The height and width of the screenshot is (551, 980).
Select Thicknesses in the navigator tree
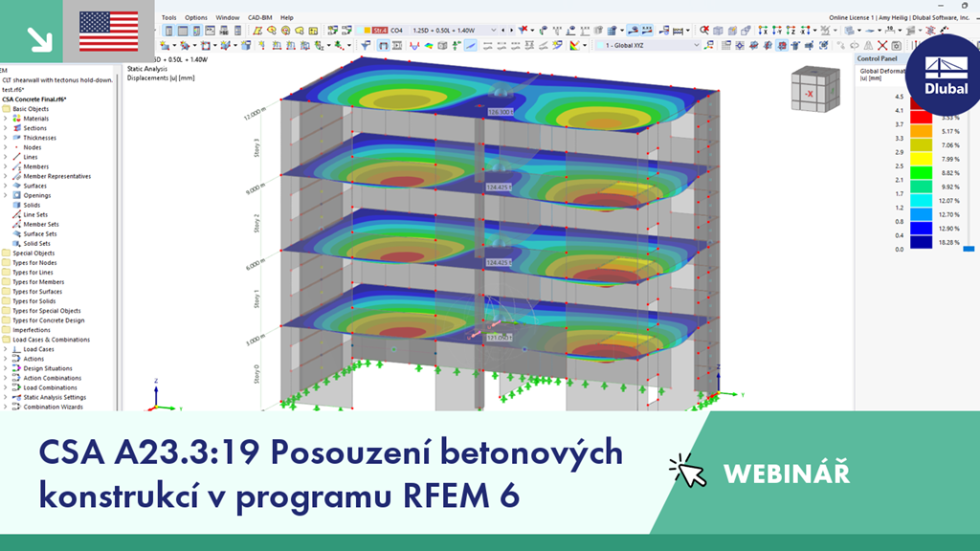(40, 138)
